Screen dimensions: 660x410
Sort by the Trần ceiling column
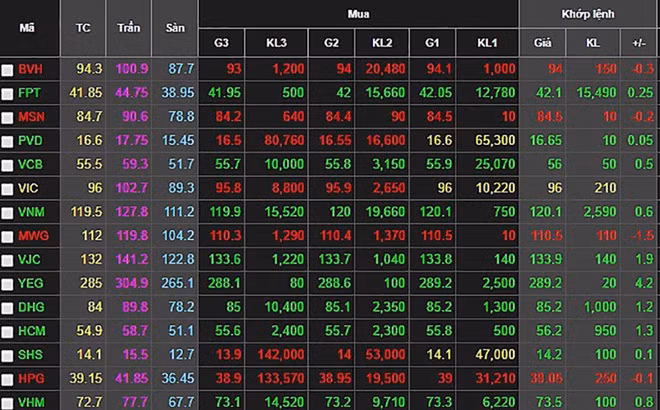(x=128, y=28)
